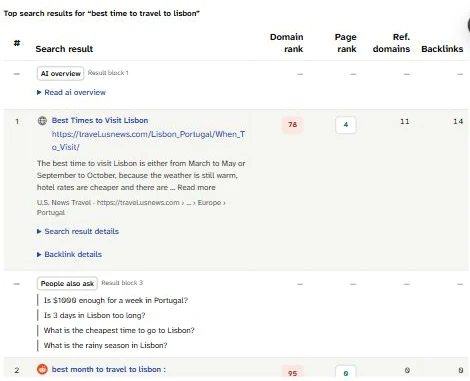470x381 pixels.
Task: Click Read more in the snippet
Action: 196,187
